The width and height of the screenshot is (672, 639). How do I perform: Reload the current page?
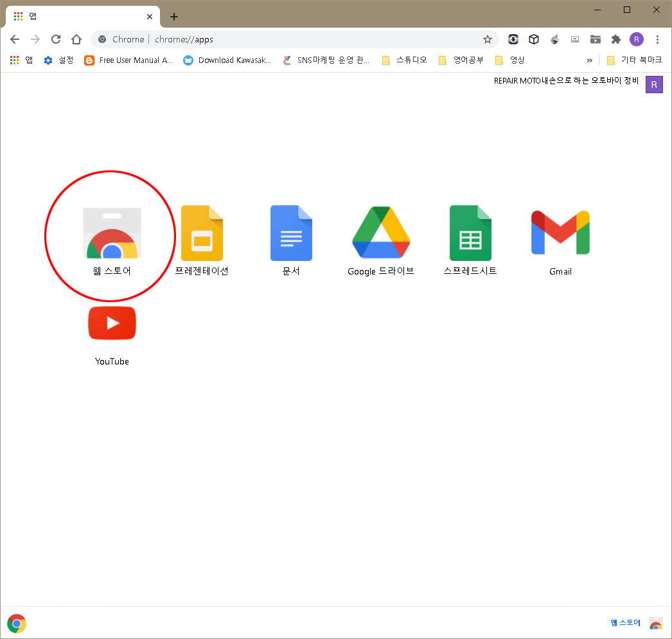56,39
